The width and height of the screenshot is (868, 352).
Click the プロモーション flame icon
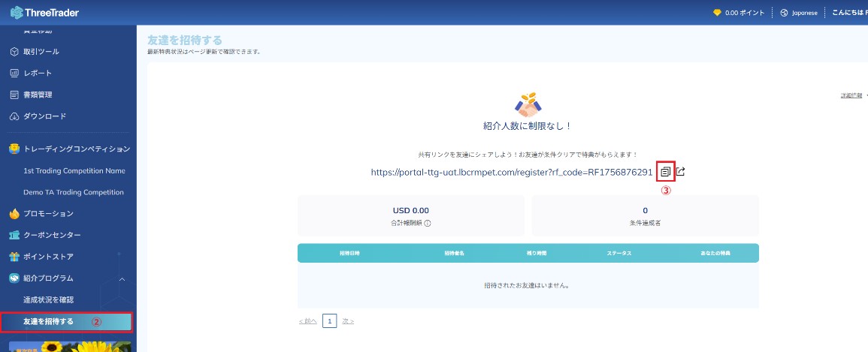15,214
